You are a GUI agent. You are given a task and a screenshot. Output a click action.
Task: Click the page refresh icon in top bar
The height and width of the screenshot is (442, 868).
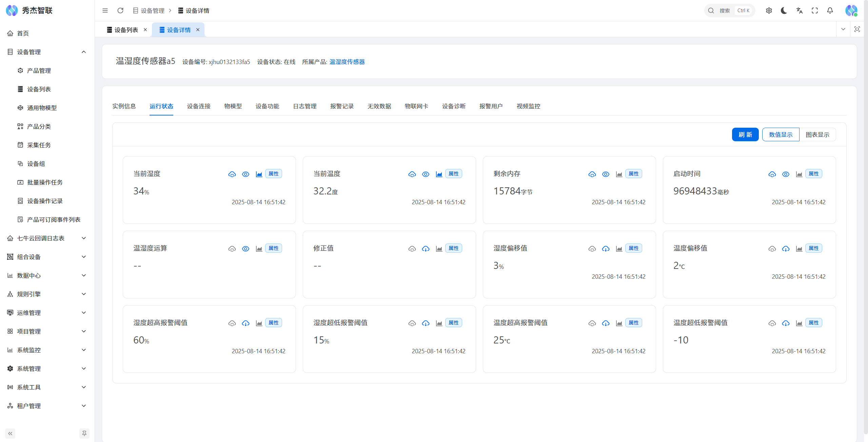(x=120, y=10)
